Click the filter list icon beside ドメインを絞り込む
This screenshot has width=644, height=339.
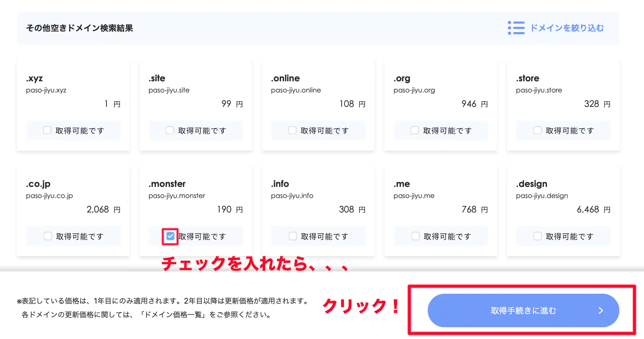pos(516,28)
